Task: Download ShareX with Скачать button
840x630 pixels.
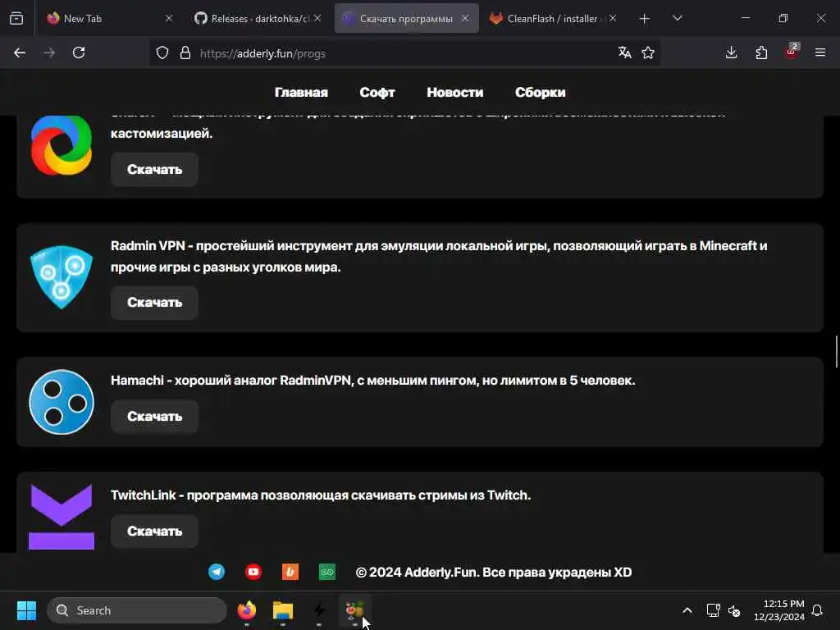Action: [x=155, y=169]
